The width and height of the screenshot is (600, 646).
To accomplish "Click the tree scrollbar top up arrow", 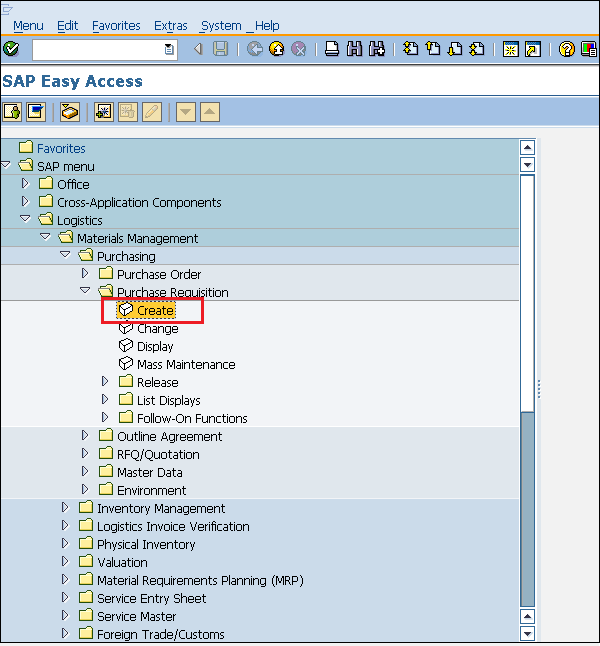I will (527, 147).
